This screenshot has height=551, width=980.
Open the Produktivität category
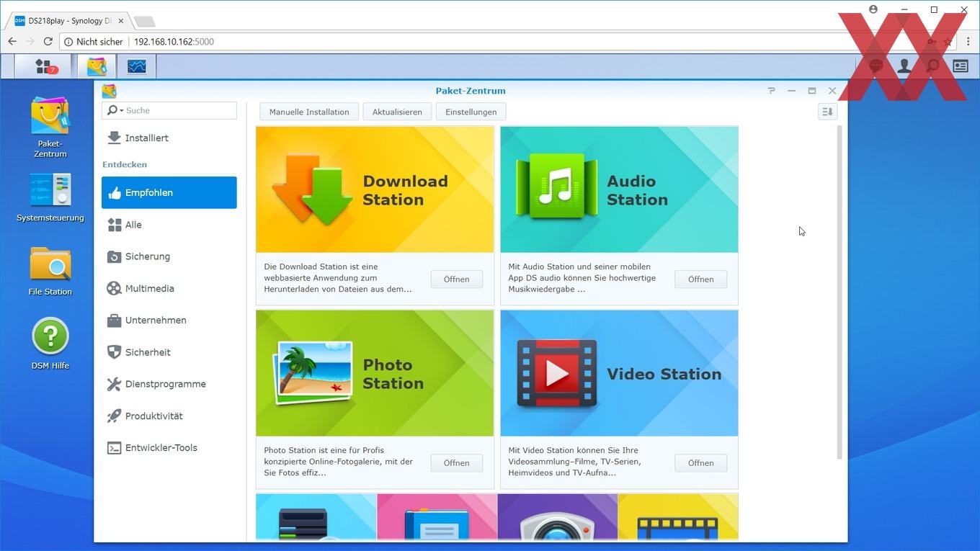click(x=169, y=416)
